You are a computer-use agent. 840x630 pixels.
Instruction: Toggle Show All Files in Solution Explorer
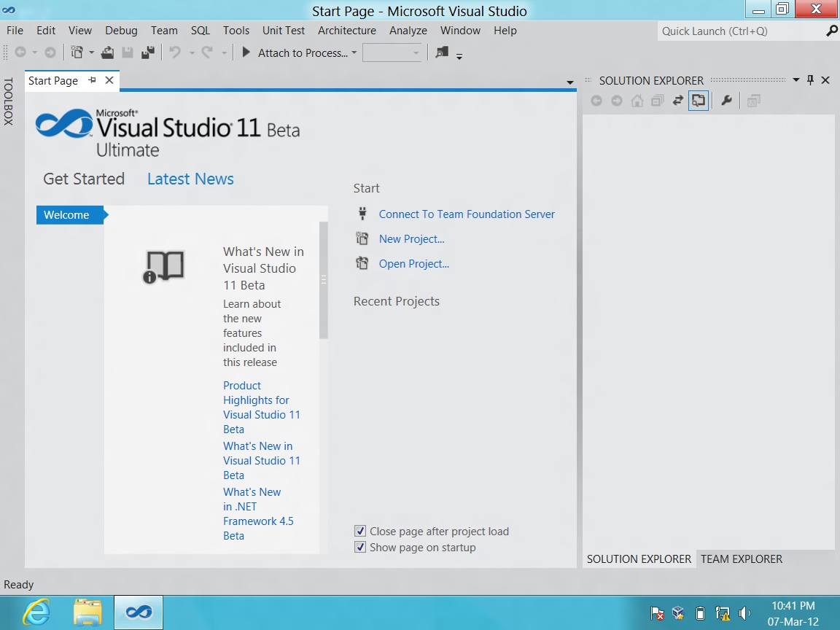(699, 101)
